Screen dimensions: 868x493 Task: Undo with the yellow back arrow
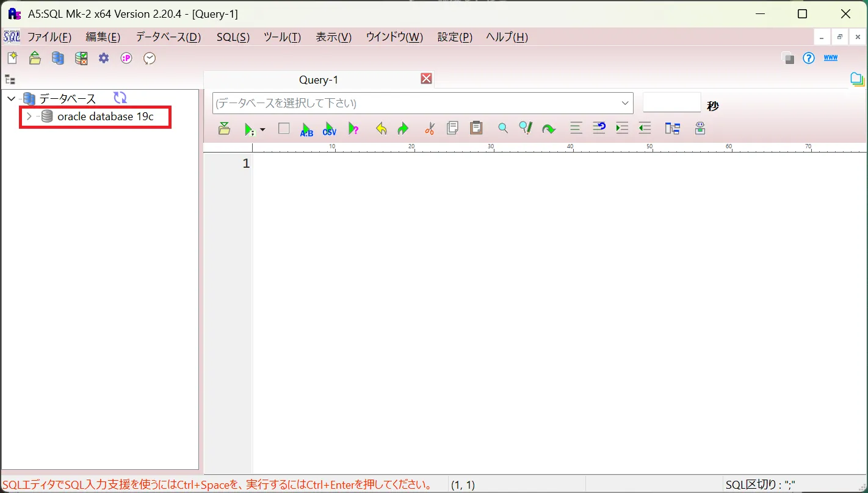coord(381,129)
